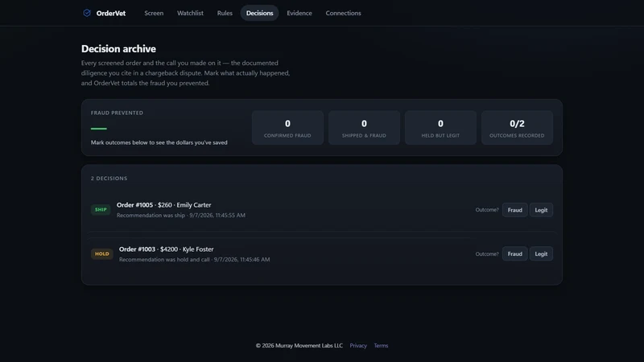644x362 pixels.
Task: Open the Screen tab
Action: [x=154, y=13]
